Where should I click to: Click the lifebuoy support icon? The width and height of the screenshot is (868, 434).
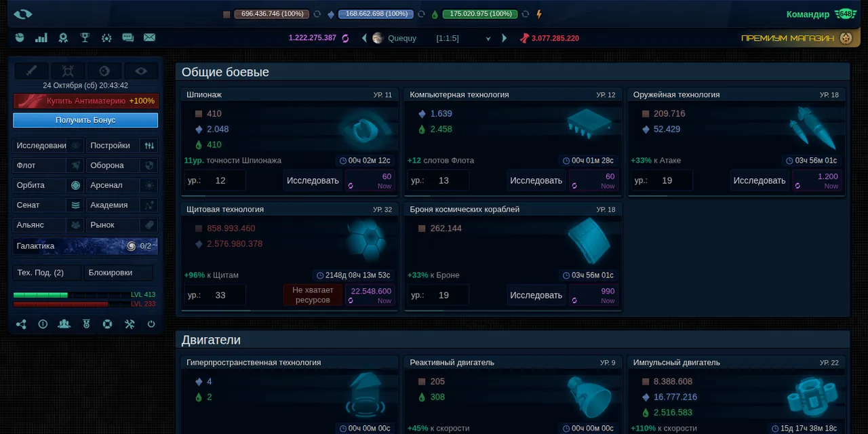pyautogui.click(x=107, y=324)
